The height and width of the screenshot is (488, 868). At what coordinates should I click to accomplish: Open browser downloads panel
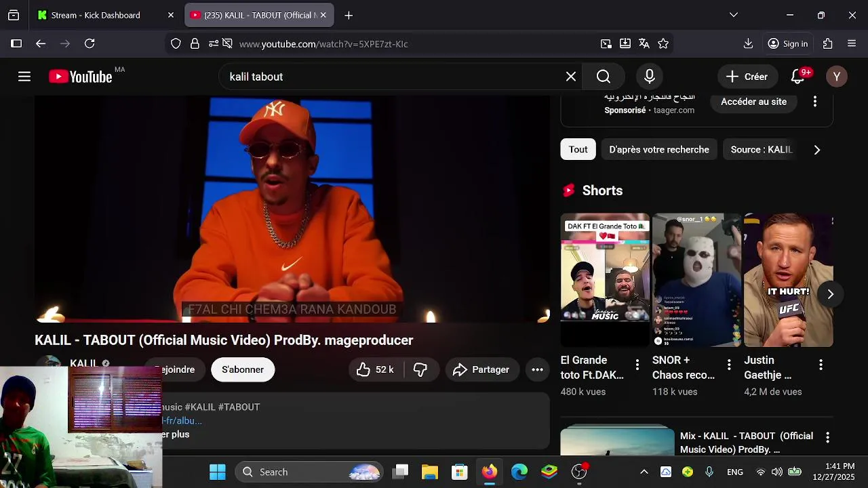coord(749,43)
